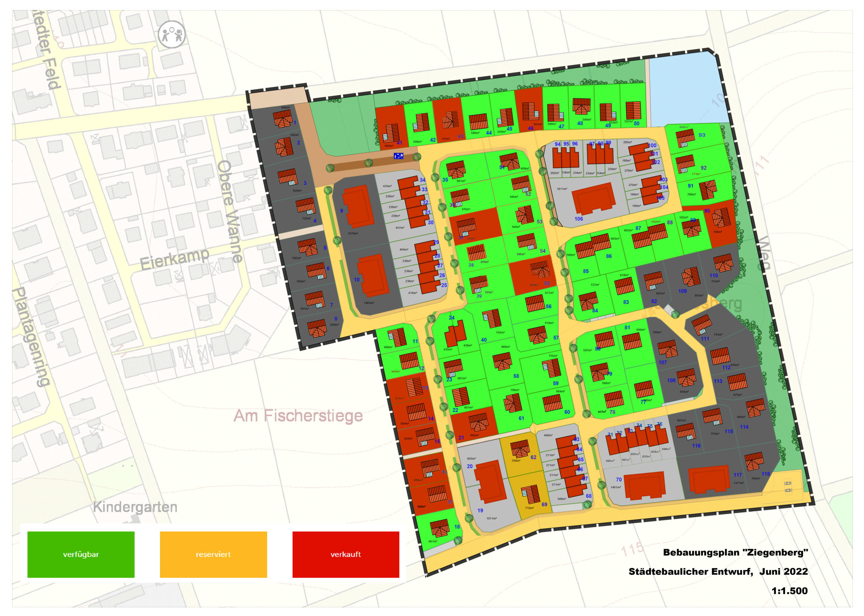
Task: Select the red 'verkauft' legend box
Action: 346,554
